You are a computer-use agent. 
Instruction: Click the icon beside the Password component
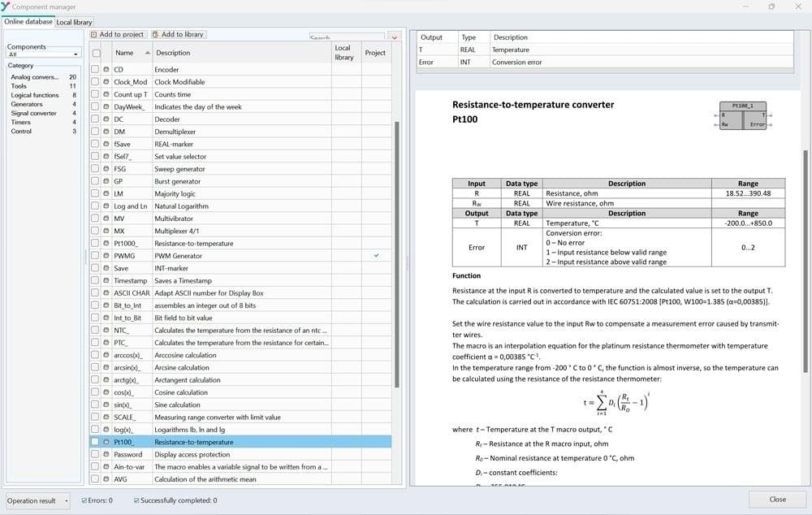click(x=106, y=455)
